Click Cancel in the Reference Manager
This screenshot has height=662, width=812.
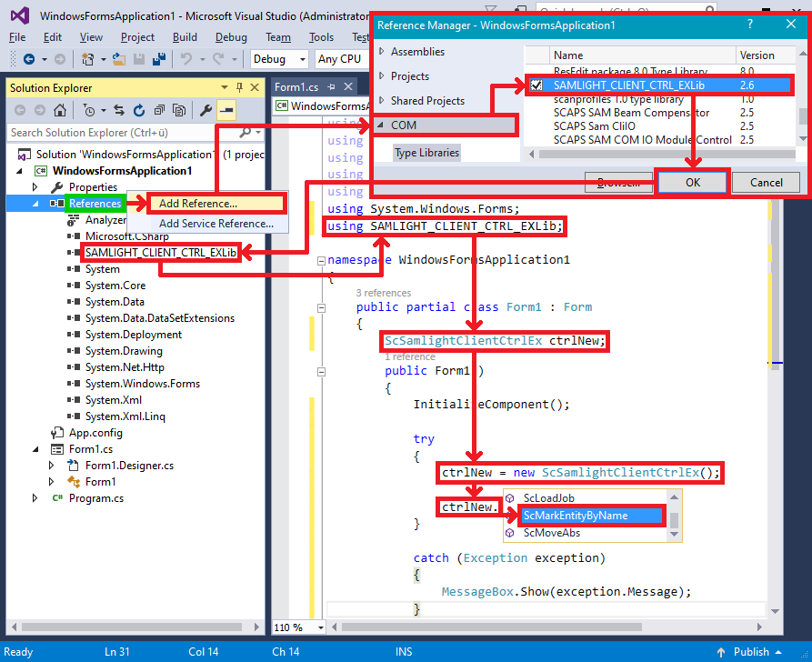pyautogui.click(x=766, y=183)
